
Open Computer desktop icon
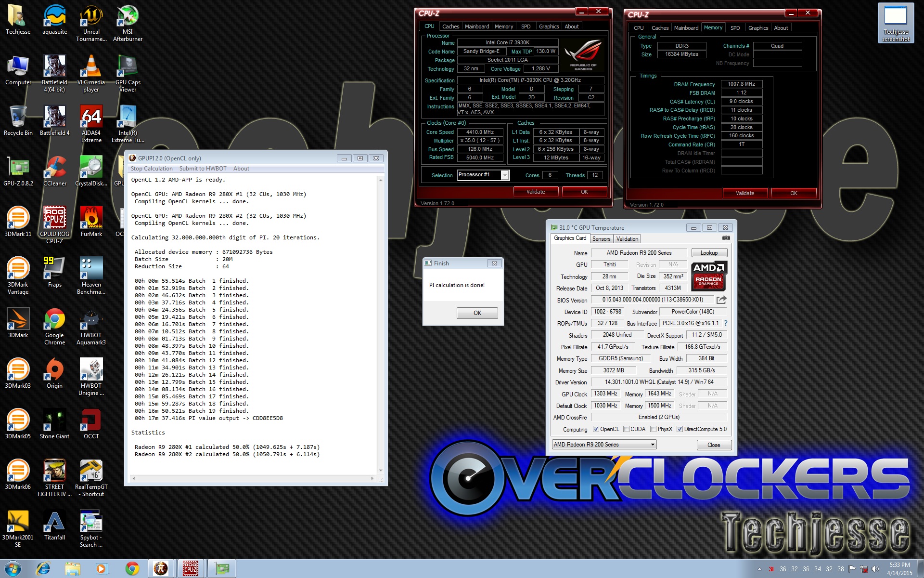[x=18, y=71]
